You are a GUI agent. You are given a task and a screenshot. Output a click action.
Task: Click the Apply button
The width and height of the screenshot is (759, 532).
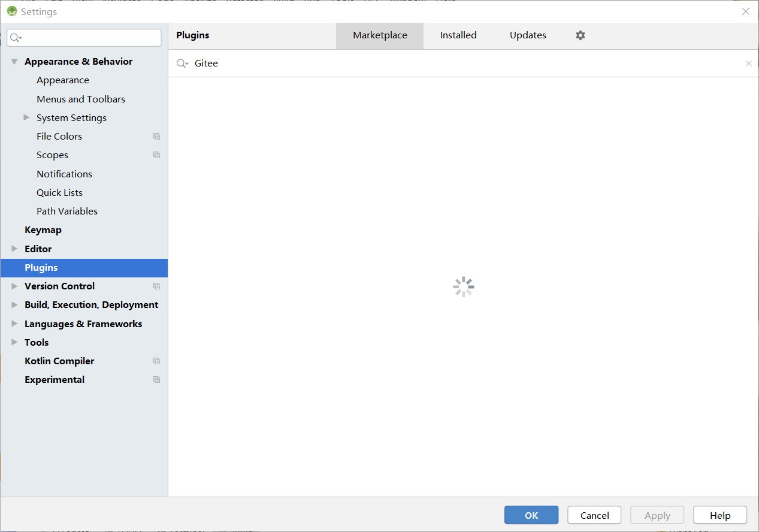pos(657,515)
